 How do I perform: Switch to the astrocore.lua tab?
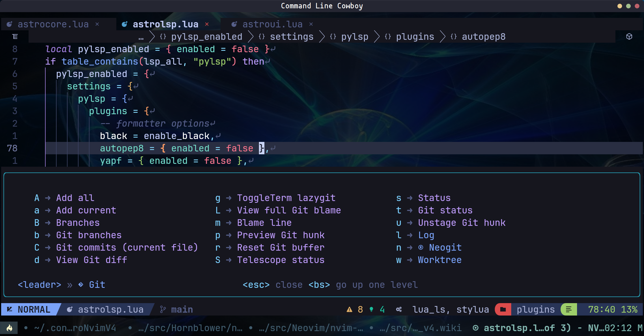pyautogui.click(x=53, y=24)
